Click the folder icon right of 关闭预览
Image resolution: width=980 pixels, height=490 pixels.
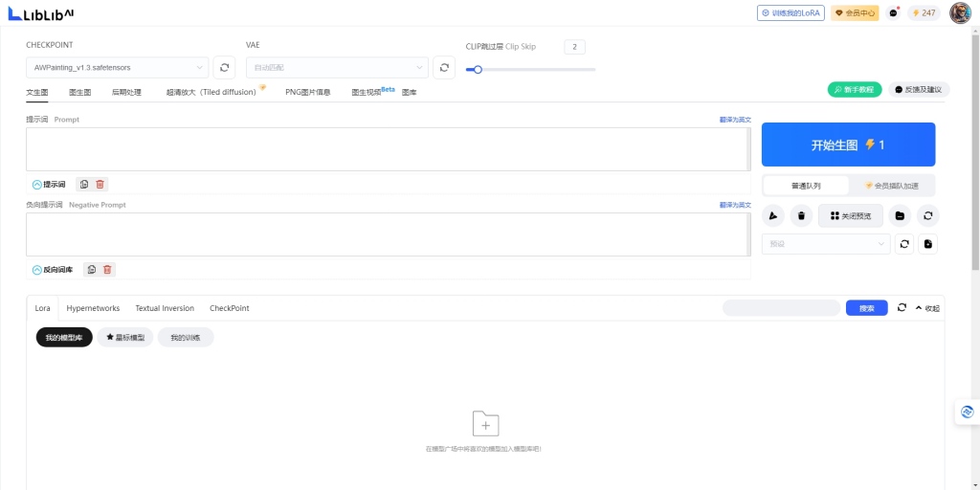[x=900, y=215]
